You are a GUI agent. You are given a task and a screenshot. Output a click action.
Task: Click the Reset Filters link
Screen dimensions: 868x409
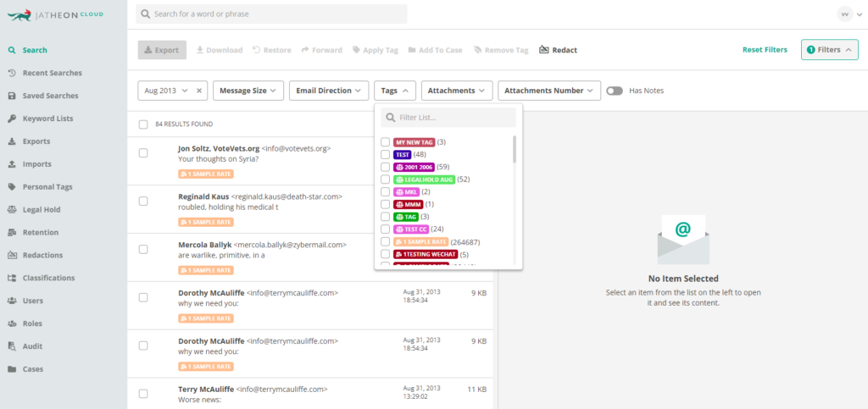pyautogui.click(x=765, y=50)
